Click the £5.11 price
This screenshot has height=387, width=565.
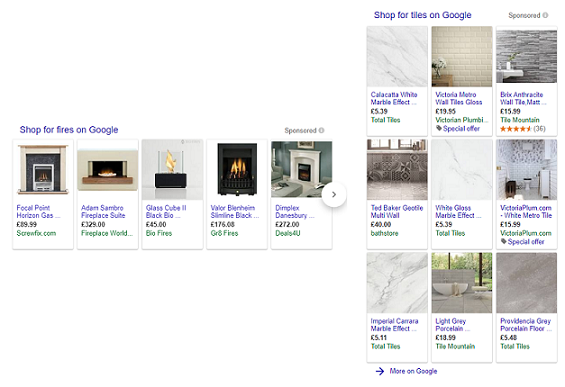click(x=379, y=338)
